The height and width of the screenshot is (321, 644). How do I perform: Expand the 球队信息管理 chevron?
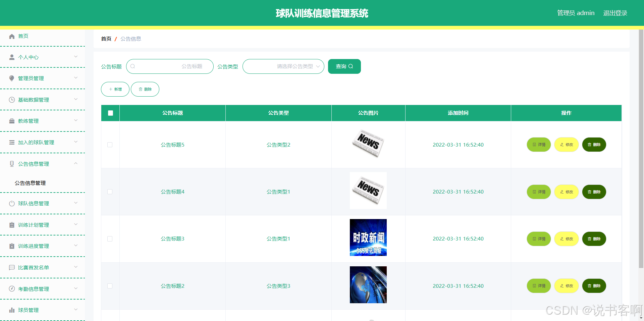coord(76,203)
